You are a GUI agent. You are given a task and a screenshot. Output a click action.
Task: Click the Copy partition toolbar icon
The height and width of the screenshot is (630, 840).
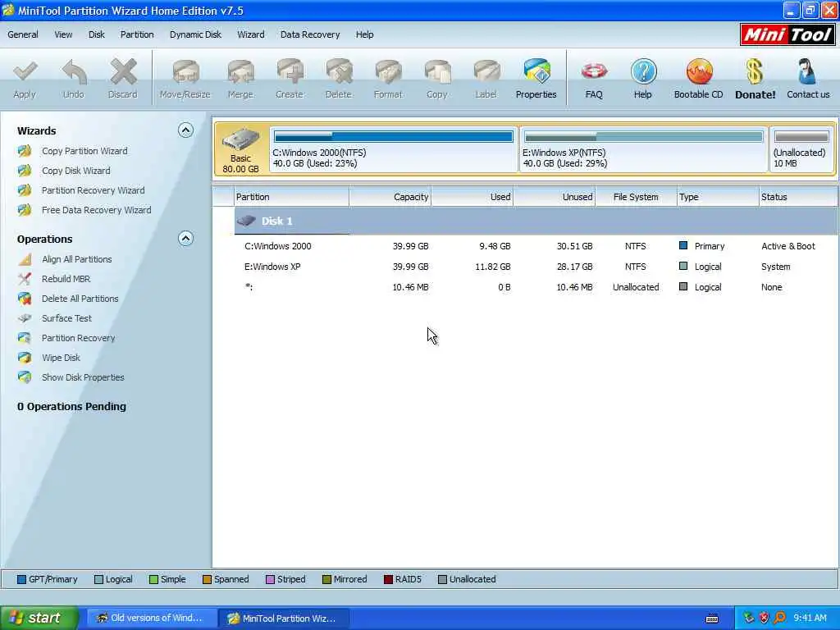[x=438, y=71]
